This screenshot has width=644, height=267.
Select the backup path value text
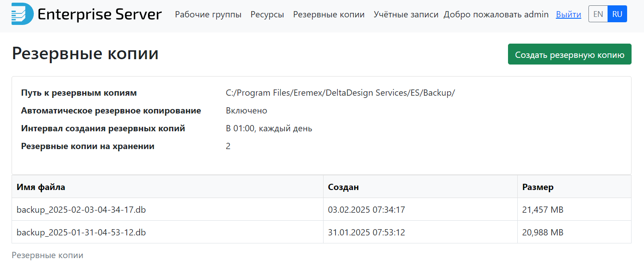point(340,93)
